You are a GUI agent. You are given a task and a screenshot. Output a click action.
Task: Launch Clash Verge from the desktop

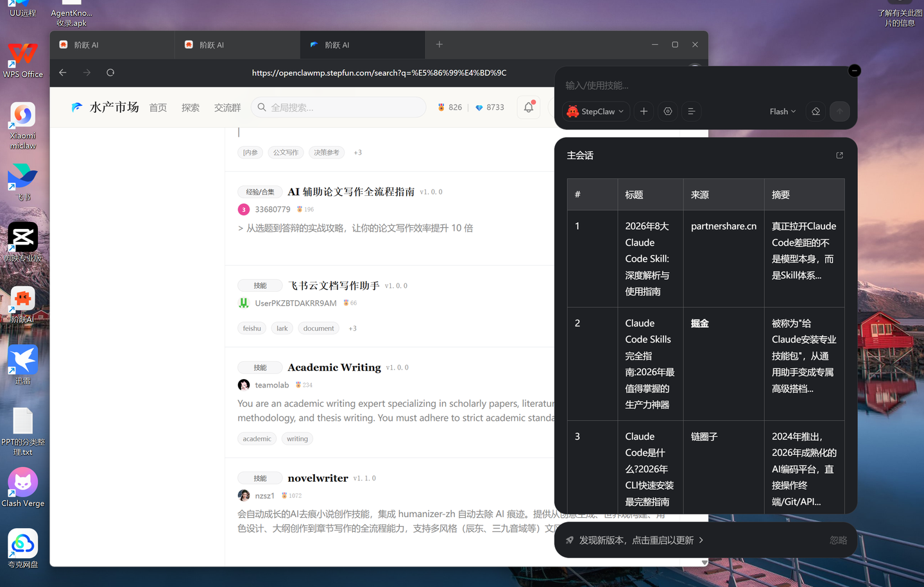coord(22,488)
